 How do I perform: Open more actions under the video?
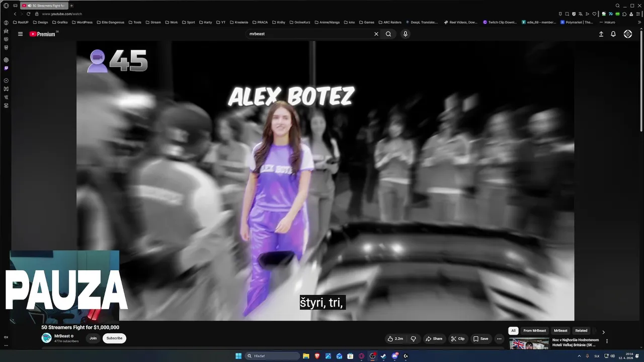[499, 339]
